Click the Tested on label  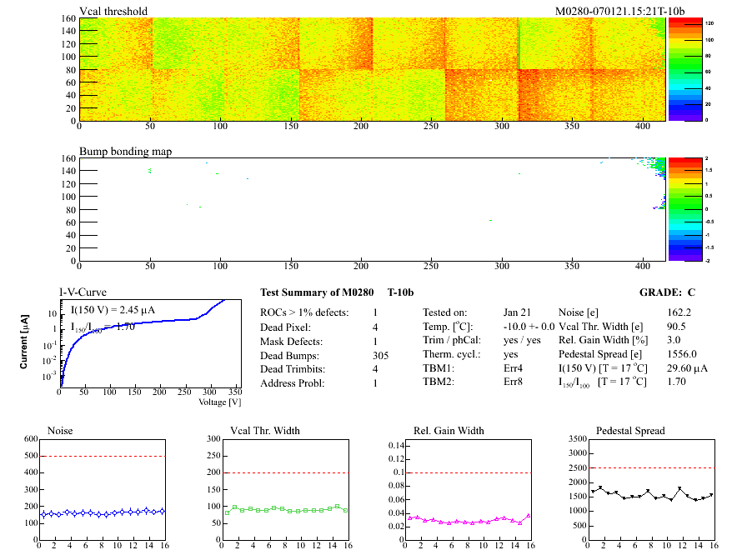click(445, 312)
